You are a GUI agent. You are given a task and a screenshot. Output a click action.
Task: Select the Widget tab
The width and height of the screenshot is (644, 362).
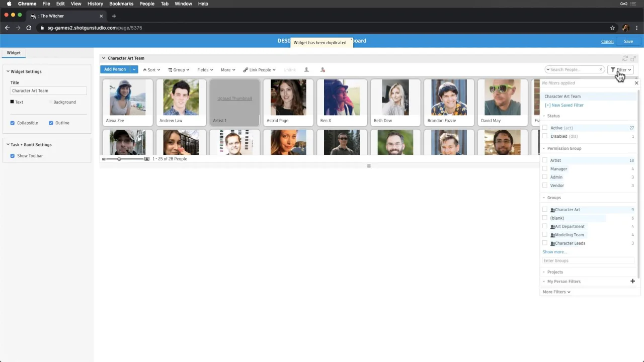point(14,53)
